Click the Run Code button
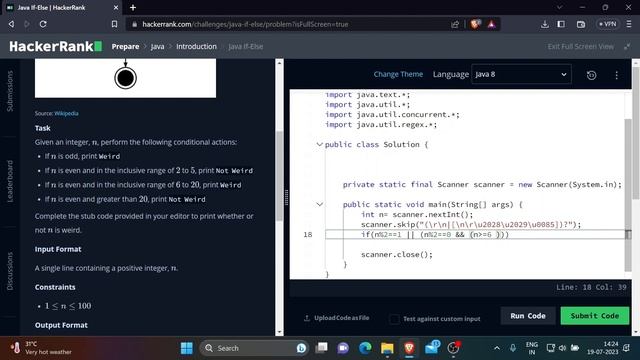This screenshot has height=360, width=640. 528,316
